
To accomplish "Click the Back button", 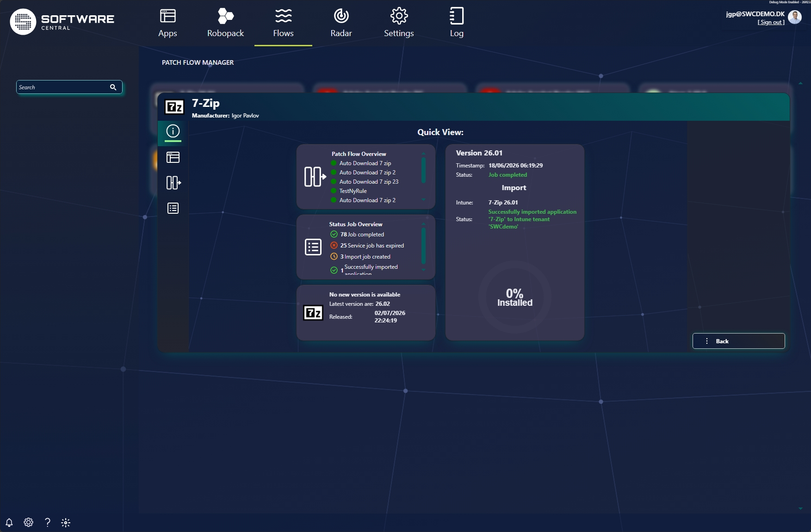I will click(x=738, y=341).
